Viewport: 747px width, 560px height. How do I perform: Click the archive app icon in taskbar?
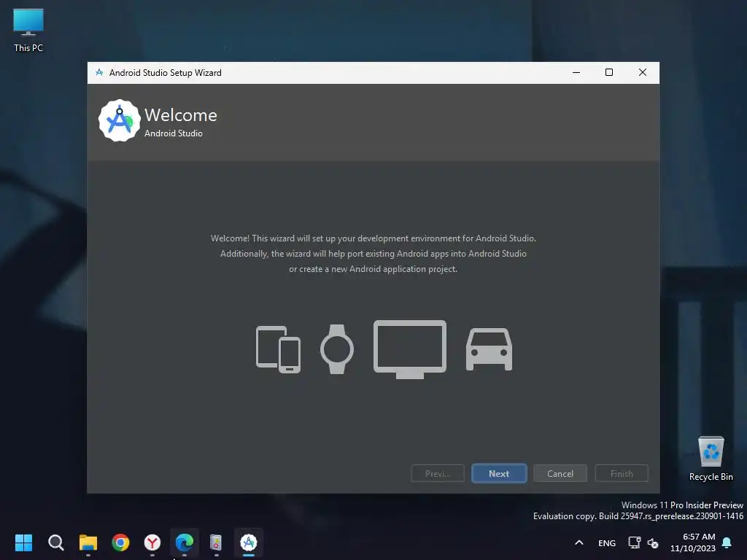tap(216, 542)
